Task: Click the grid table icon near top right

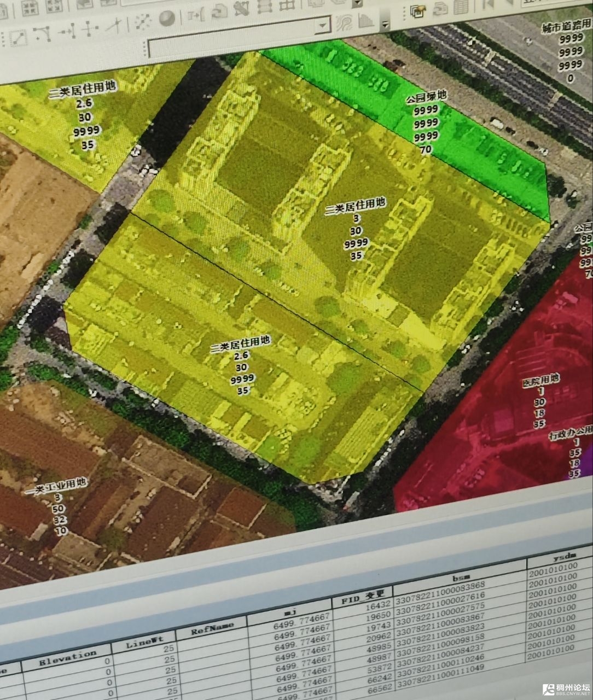Action: point(460,7)
